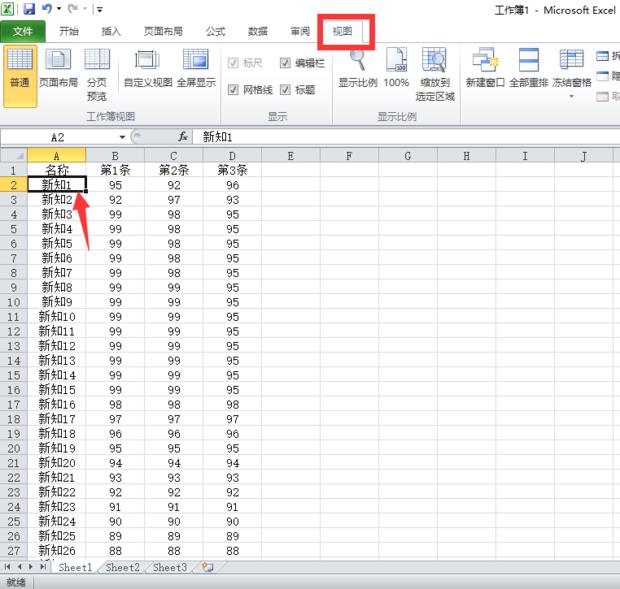
Task: Click the Excel application icon in title bar
Action: [x=8, y=9]
